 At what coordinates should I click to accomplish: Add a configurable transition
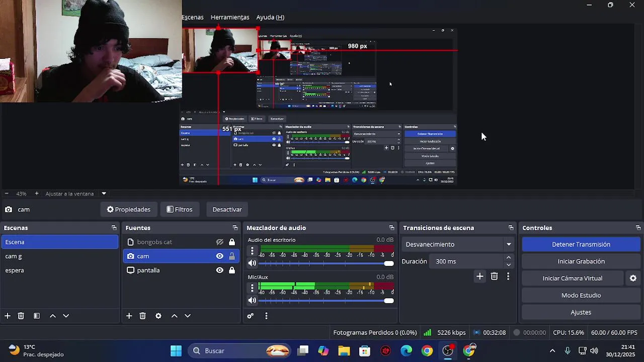tap(479, 276)
